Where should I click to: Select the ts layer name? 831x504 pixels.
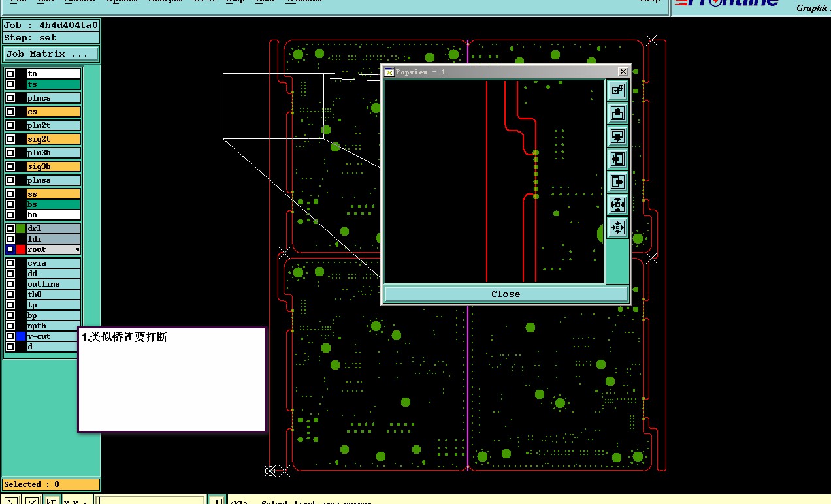[54, 84]
